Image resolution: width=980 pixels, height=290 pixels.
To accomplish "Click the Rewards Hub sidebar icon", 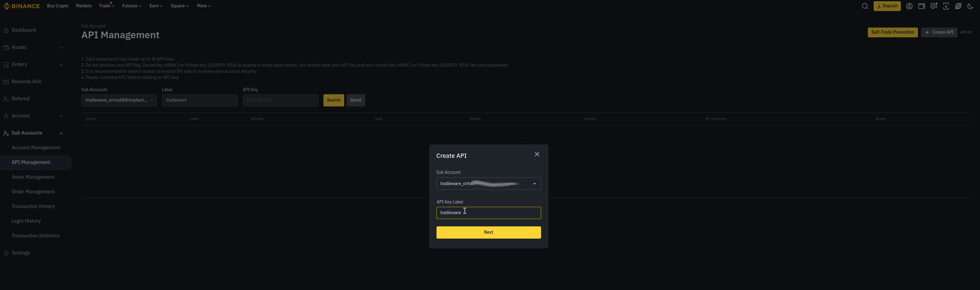I will (6, 82).
